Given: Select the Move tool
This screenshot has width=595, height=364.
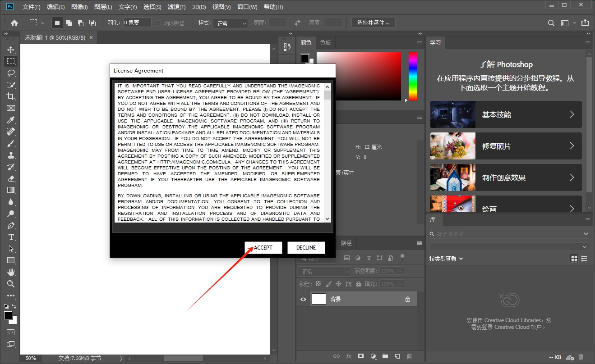Looking at the screenshot, I should 11,50.
